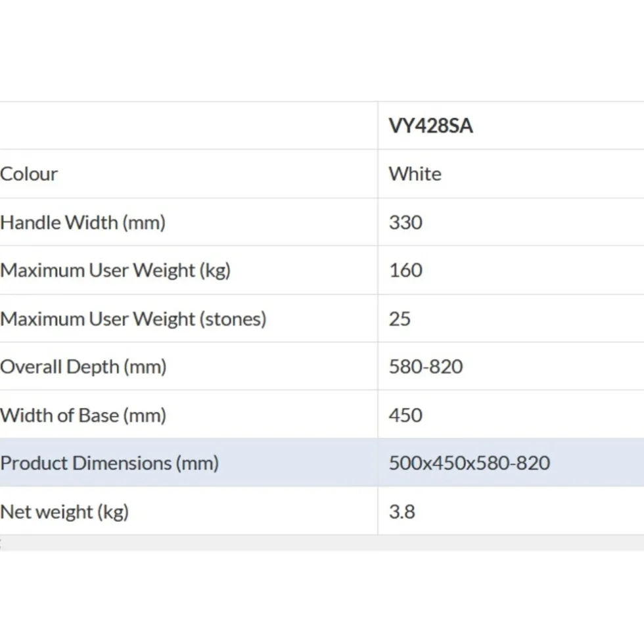The image size is (644, 644).
Task: Select the Maximum User Weight (kg) label
Action: point(116,271)
